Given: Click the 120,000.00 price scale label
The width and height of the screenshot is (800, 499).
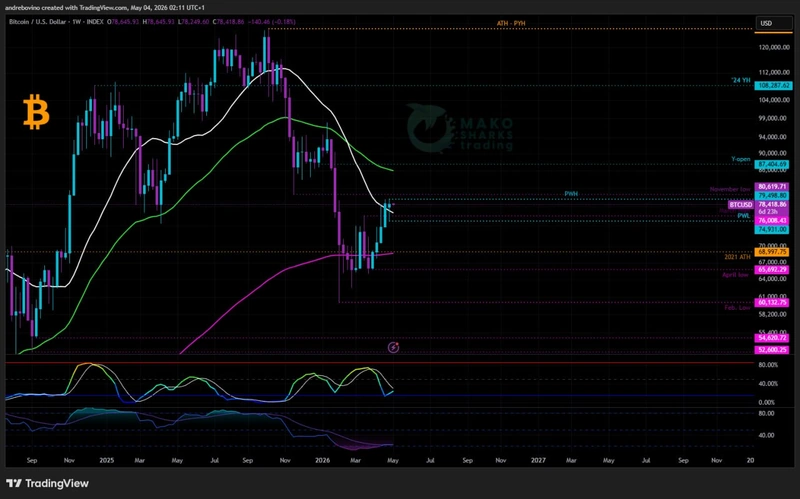Looking at the screenshot, I should (x=774, y=47).
